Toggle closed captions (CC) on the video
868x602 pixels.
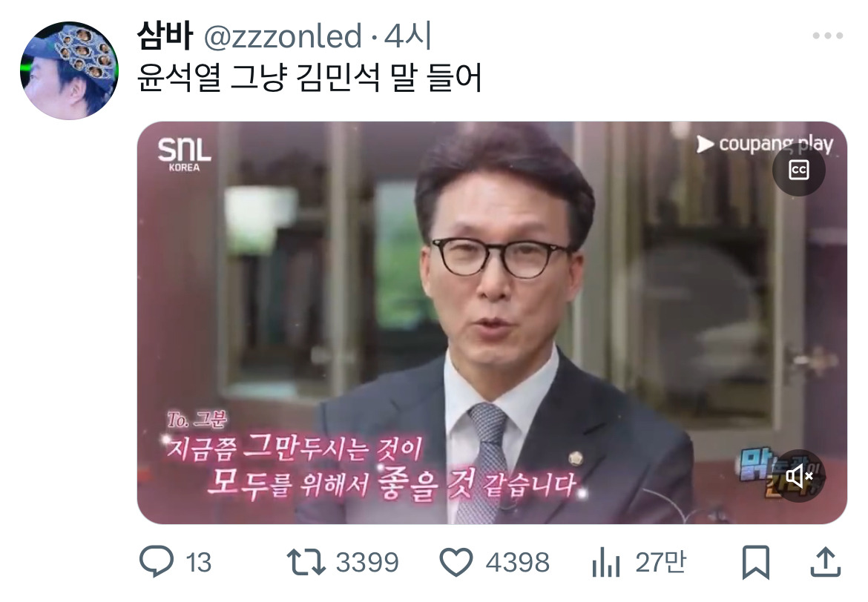click(798, 170)
